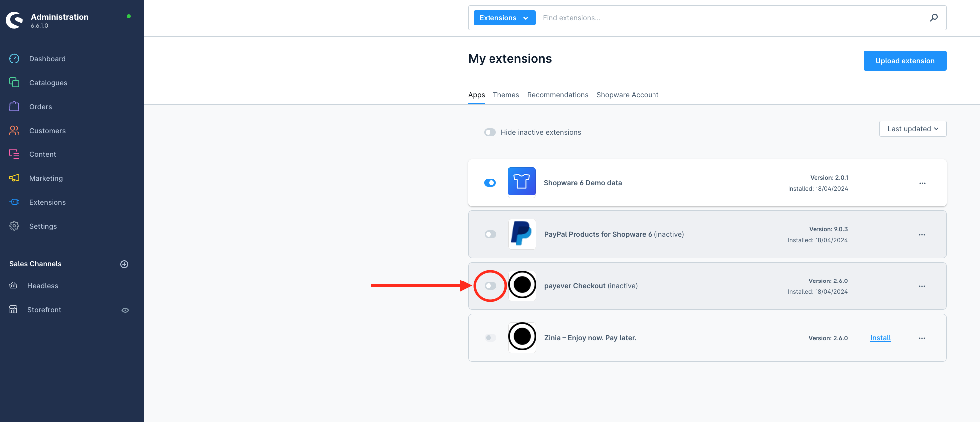The image size is (980, 422).
Task: Deactivate Shopware 6 Demo data toggle
Action: [x=490, y=183]
